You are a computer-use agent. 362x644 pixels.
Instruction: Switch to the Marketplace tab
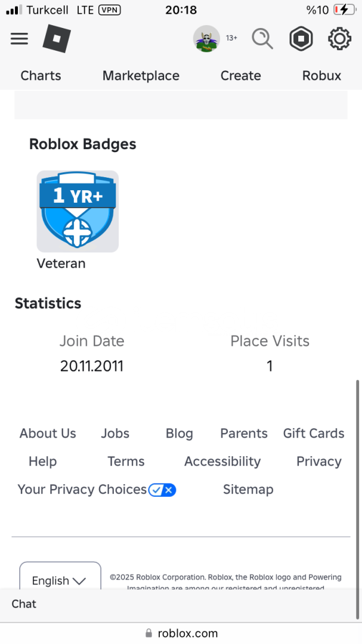[141, 76]
